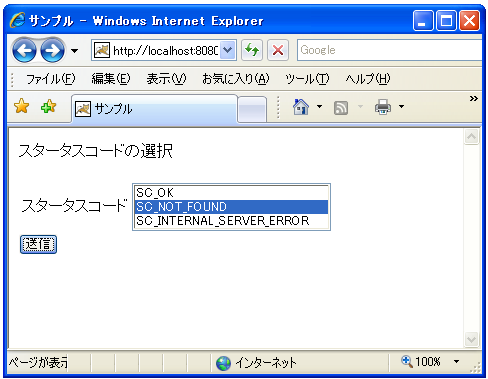Stop loading with the red X icon
Image resolution: width=488 pixels, height=379 pixels.
[278, 50]
